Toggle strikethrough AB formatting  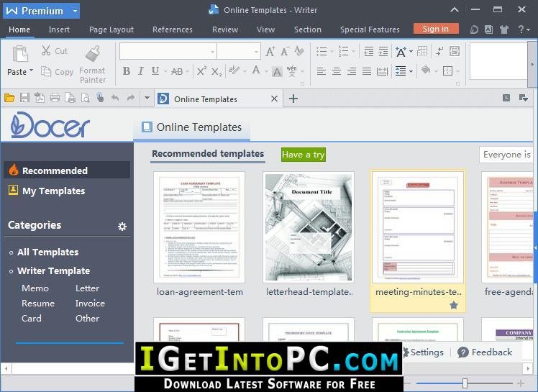[x=177, y=71]
